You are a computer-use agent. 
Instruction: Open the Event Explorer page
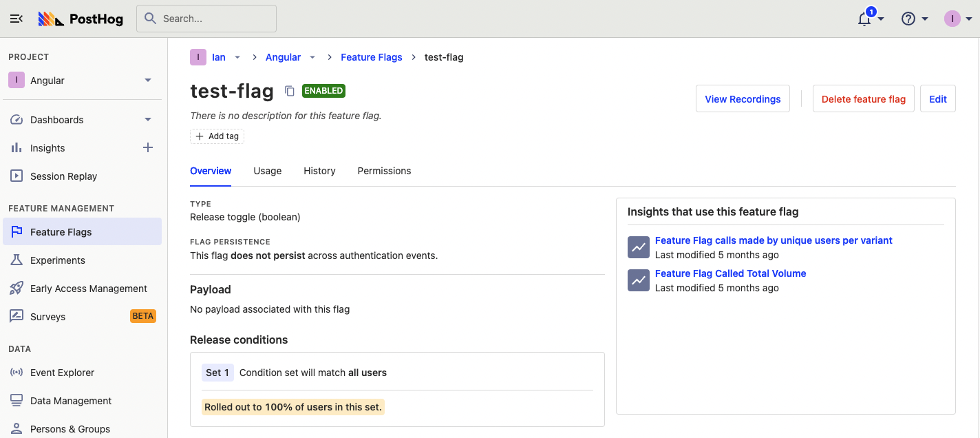62,373
